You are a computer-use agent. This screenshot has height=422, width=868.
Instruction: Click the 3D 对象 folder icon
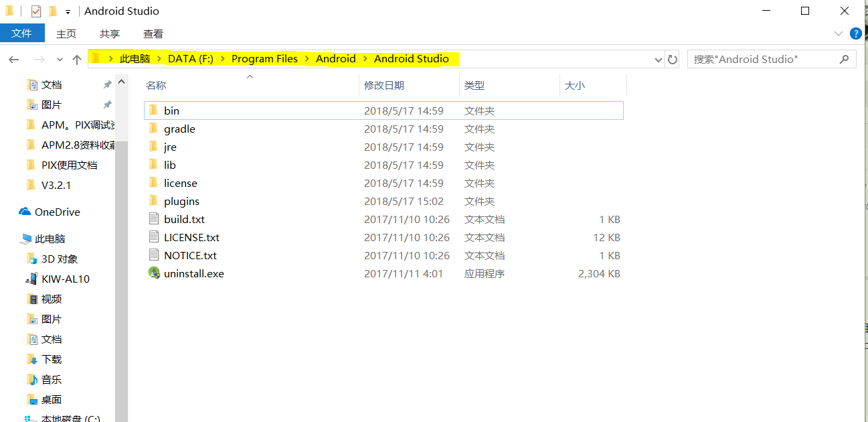31,259
